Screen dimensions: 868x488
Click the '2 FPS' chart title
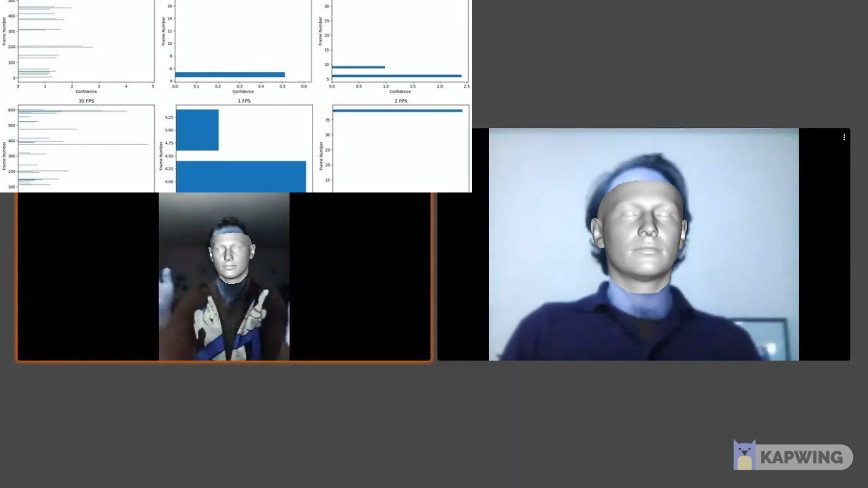point(401,101)
